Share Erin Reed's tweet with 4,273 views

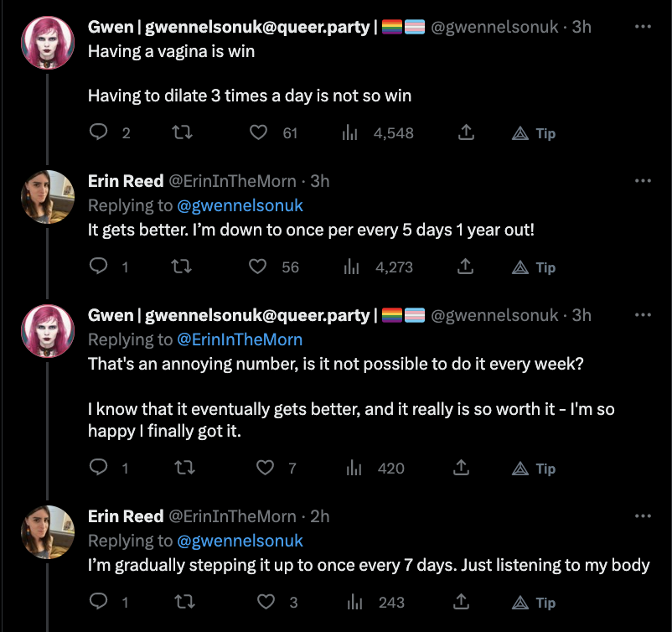[467, 267]
